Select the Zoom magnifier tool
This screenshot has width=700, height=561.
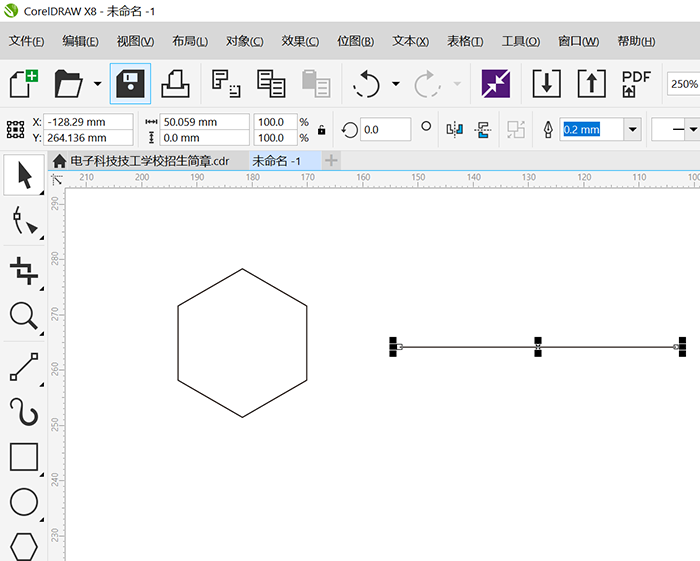point(24,316)
